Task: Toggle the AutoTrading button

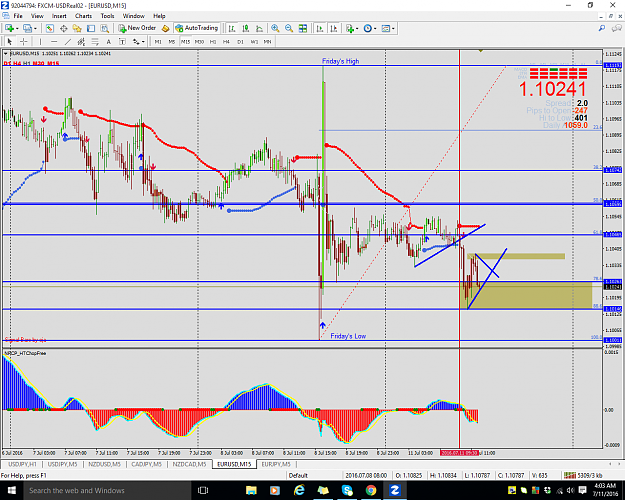Action: tap(197, 28)
